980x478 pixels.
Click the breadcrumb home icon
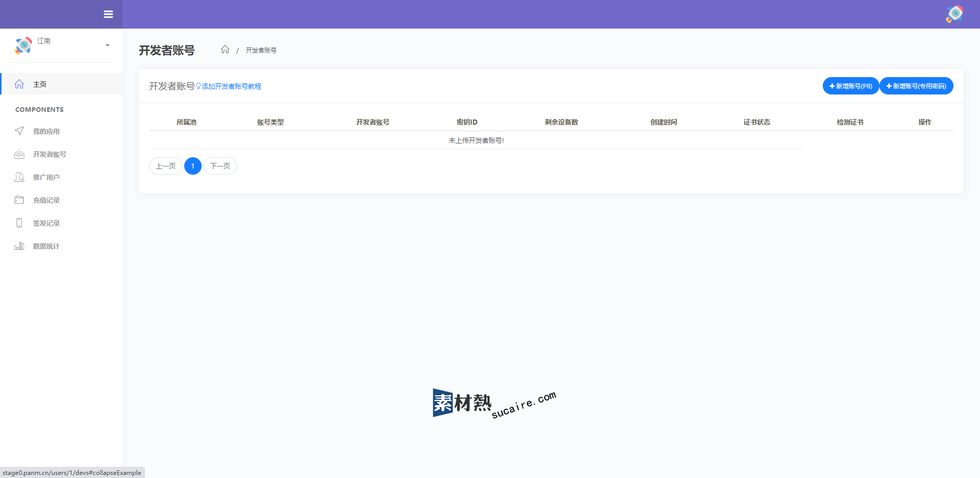coord(225,50)
